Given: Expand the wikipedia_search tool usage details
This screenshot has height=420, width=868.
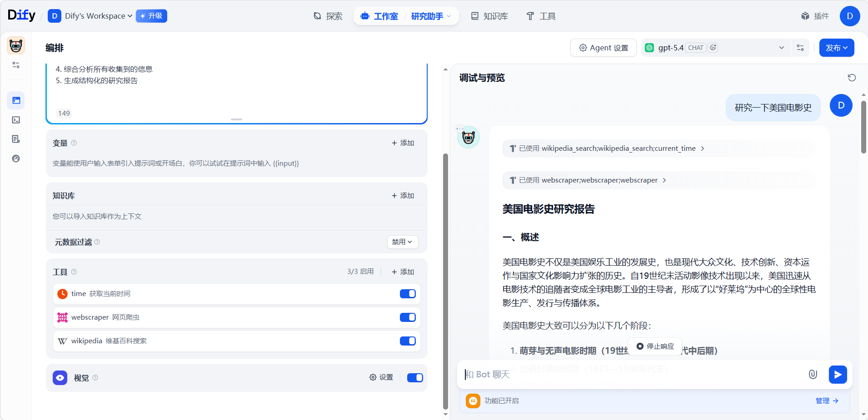Looking at the screenshot, I should click(x=607, y=148).
